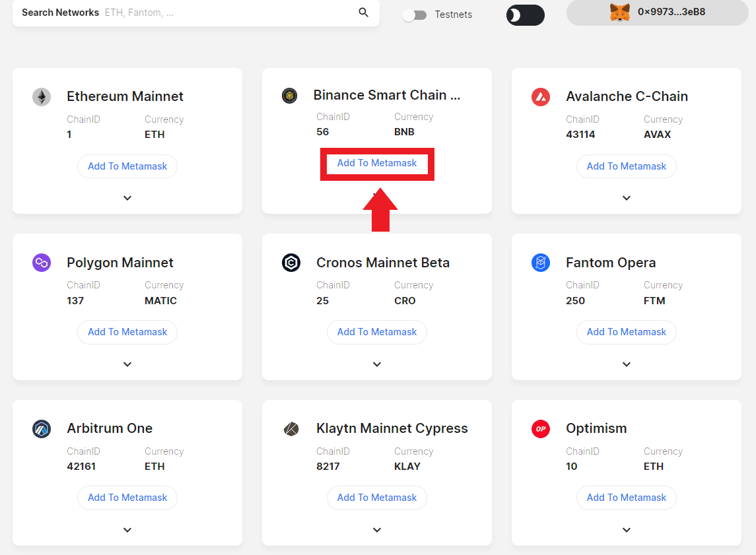The image size is (756, 555).
Task: Click the Cronos Mainnet Beta title
Action: coord(383,263)
